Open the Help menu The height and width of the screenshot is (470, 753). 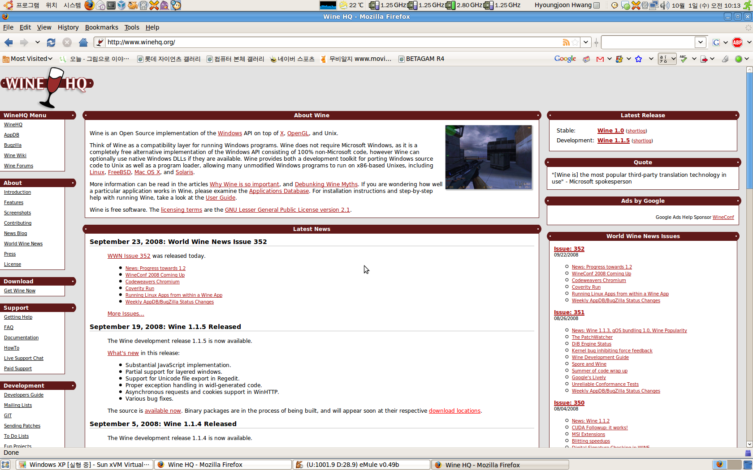(x=152, y=27)
